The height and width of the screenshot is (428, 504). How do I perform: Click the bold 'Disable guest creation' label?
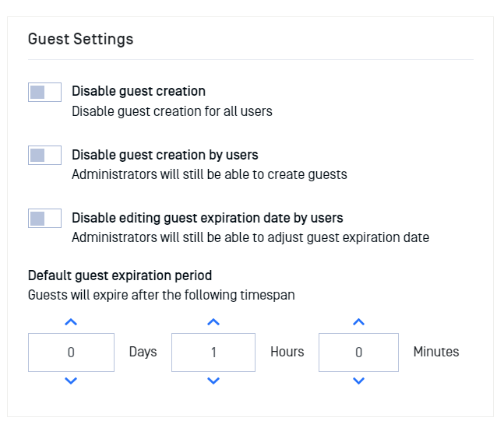coord(139,91)
